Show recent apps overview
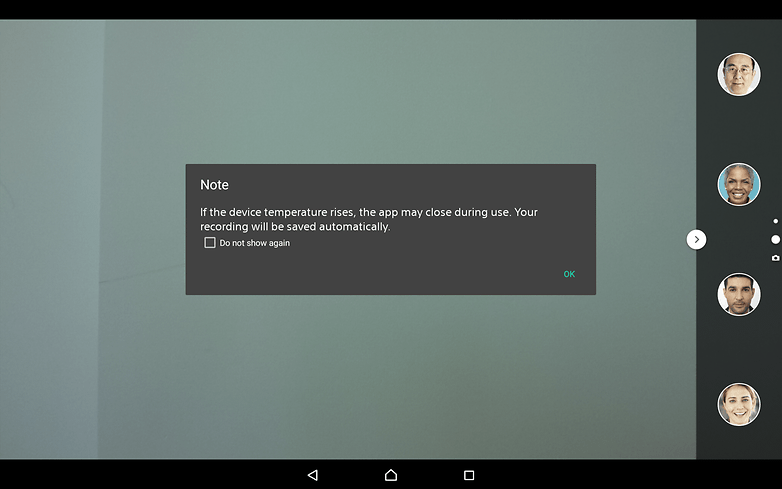 click(x=469, y=475)
